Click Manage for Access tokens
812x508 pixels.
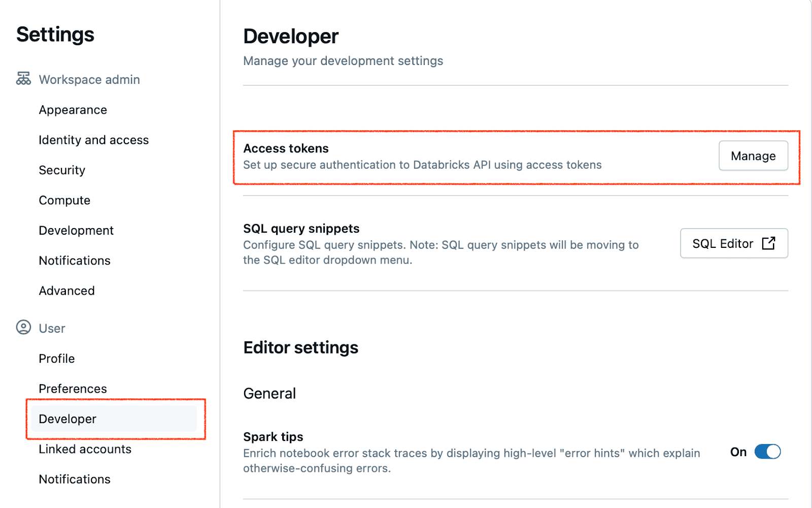[x=753, y=155]
